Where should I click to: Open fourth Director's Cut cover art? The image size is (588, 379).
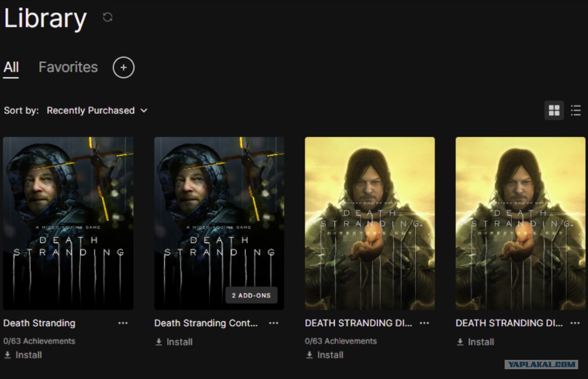[520, 223]
